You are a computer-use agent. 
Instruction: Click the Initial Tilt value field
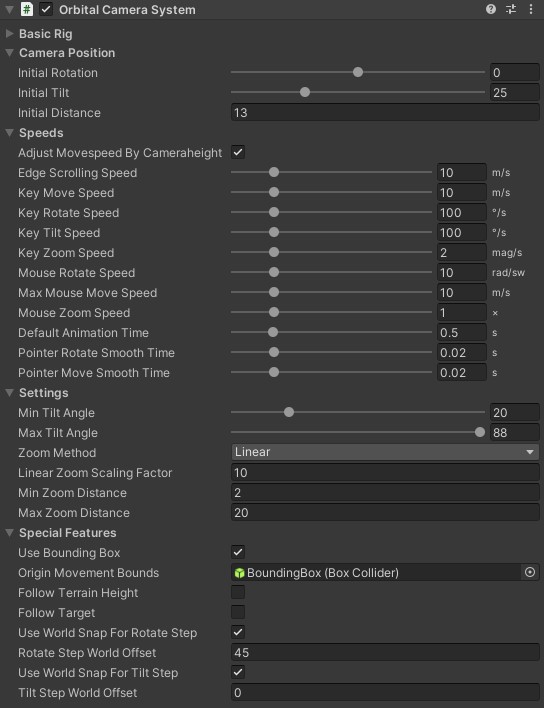coord(515,92)
